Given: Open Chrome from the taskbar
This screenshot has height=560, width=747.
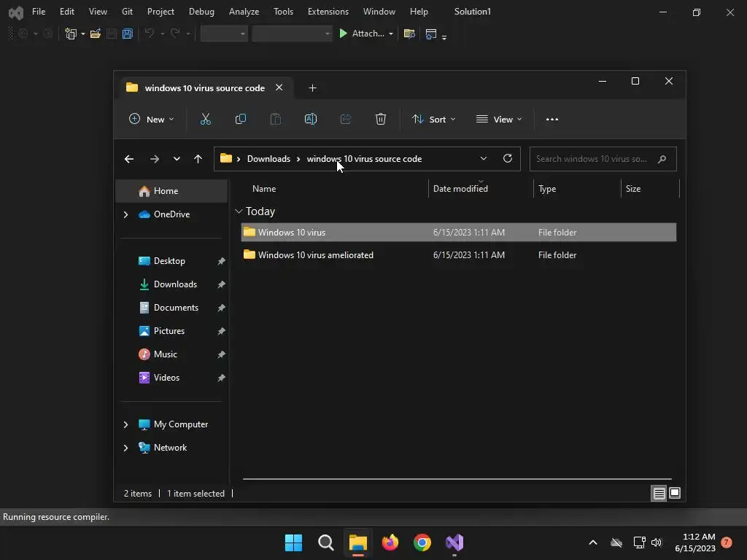Looking at the screenshot, I should coord(422,542).
